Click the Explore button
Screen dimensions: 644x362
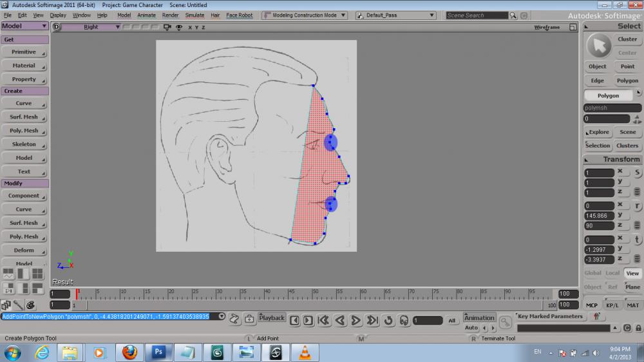click(x=598, y=132)
